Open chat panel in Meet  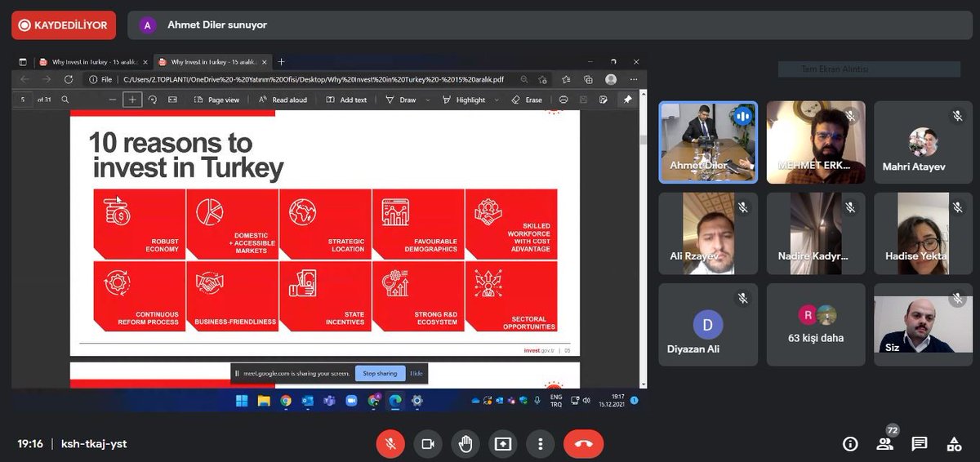point(920,444)
